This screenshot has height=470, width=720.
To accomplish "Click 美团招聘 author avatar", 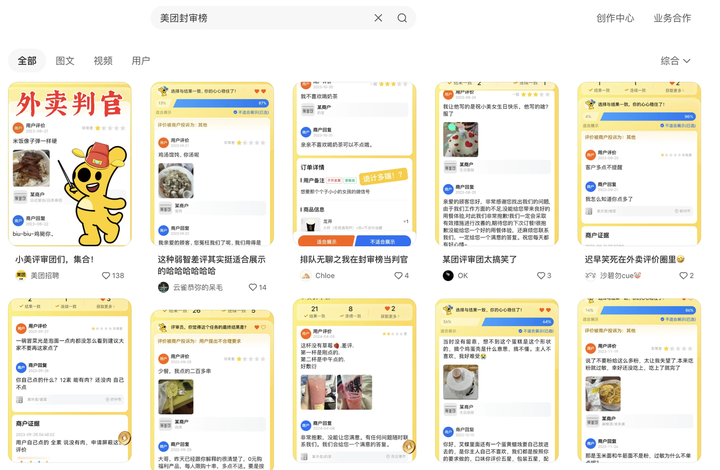I will [x=21, y=275].
